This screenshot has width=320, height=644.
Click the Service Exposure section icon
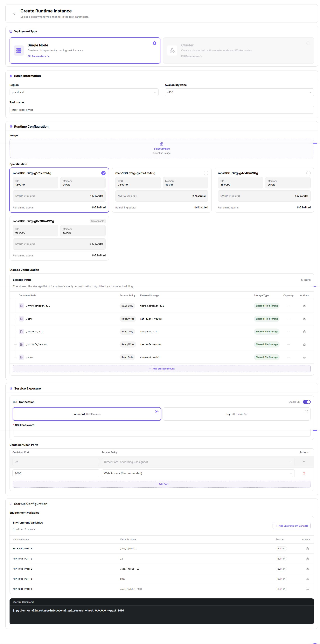(x=11, y=389)
